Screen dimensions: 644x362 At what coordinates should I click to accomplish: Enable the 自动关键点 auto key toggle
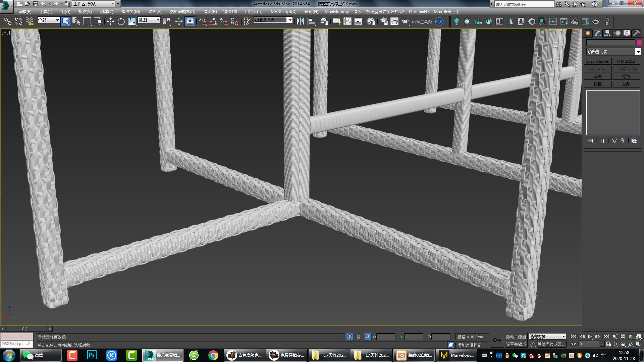point(516,337)
